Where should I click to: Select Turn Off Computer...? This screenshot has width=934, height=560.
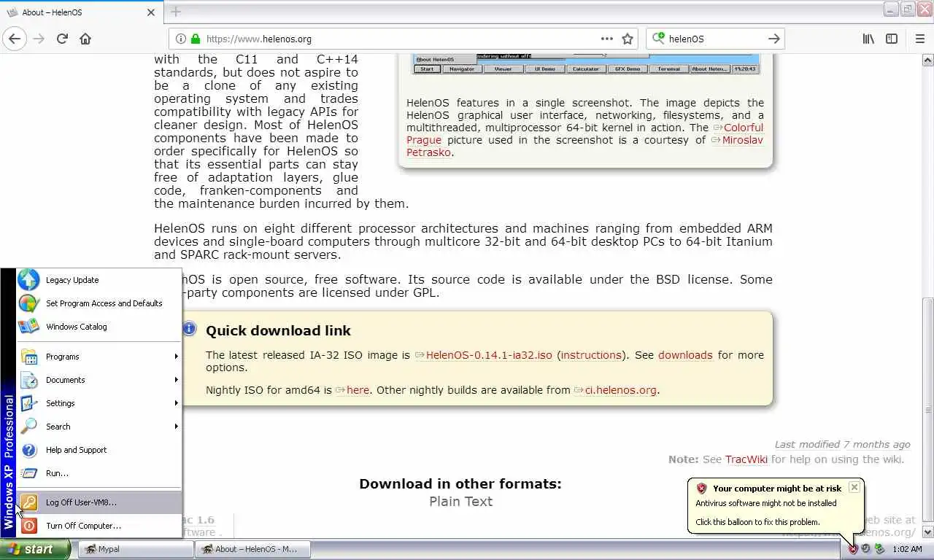pyautogui.click(x=99, y=525)
